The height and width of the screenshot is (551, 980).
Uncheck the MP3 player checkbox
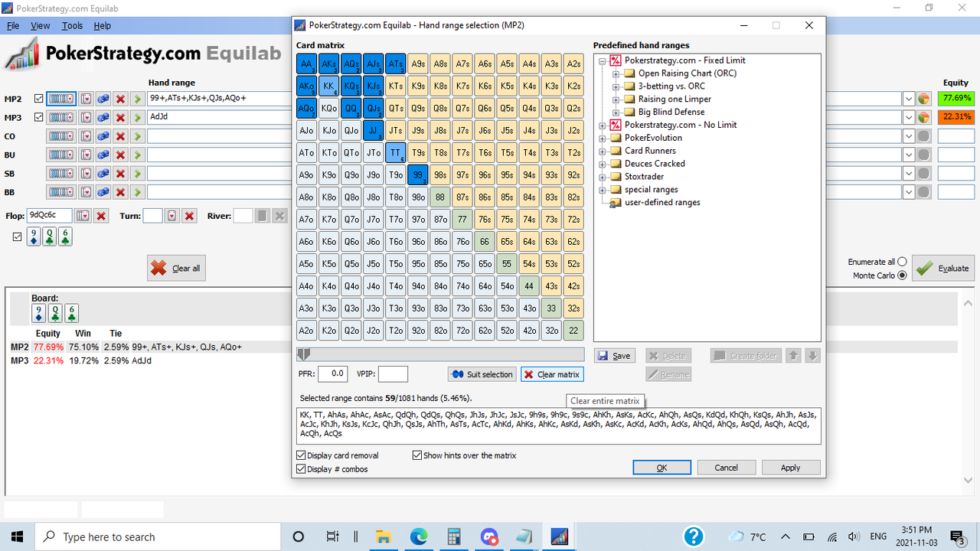[x=39, y=118]
